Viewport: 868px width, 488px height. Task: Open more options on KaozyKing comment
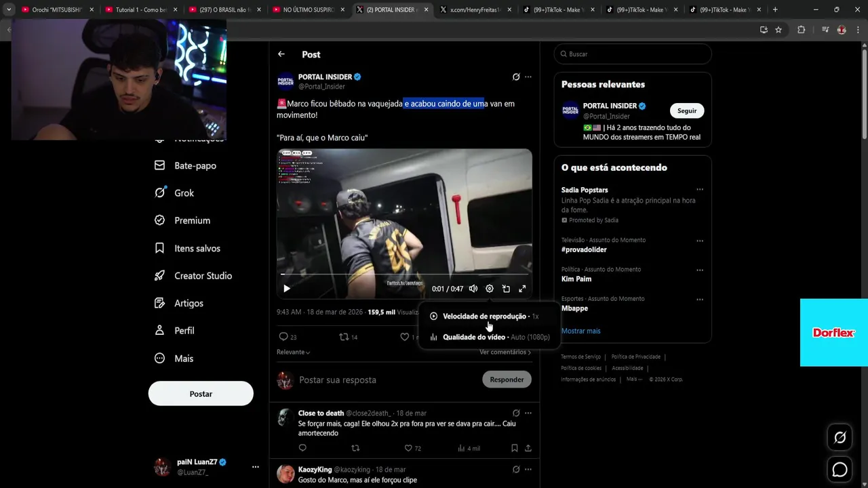pyautogui.click(x=528, y=469)
